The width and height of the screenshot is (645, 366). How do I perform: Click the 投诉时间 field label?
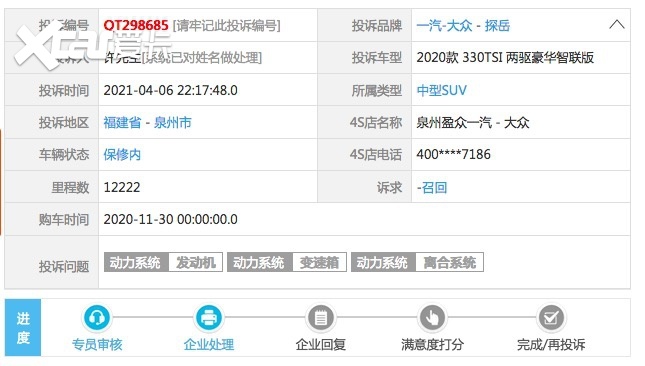click(64, 90)
